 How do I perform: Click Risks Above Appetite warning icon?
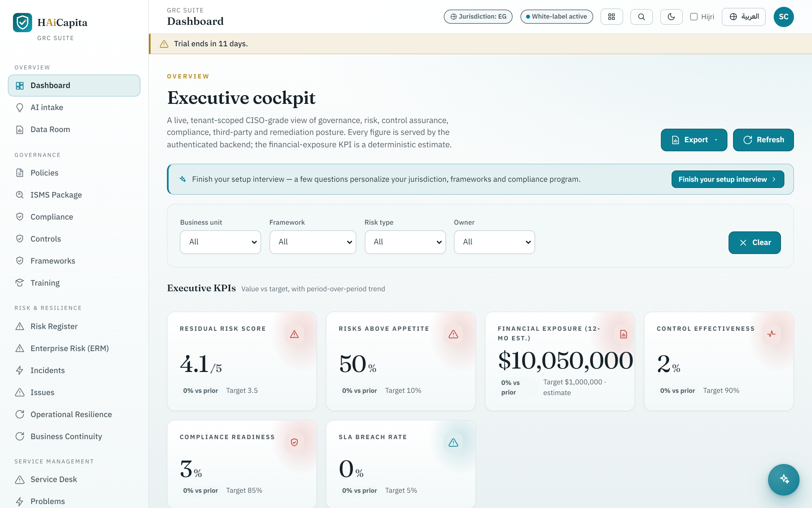(453, 334)
